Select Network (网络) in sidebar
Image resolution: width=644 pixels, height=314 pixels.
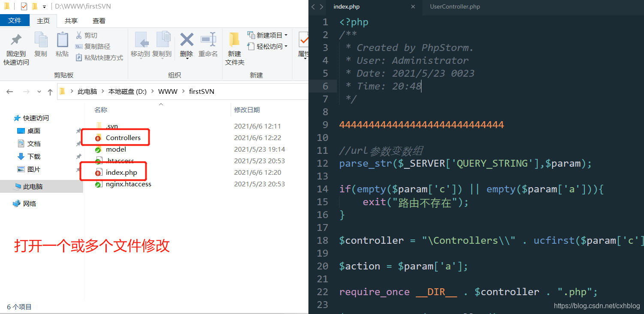24,204
